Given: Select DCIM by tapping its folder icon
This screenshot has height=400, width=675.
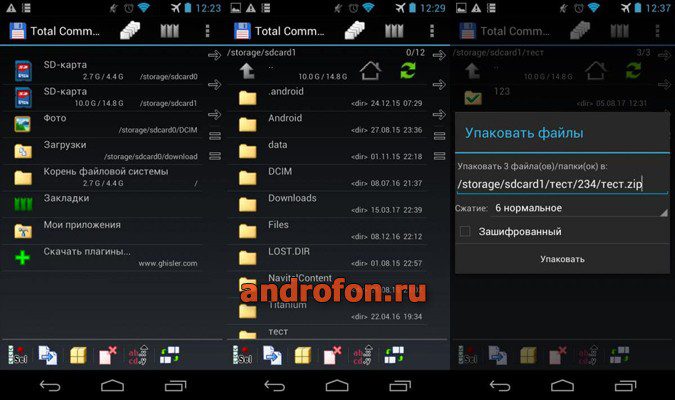Looking at the screenshot, I should tap(248, 177).
